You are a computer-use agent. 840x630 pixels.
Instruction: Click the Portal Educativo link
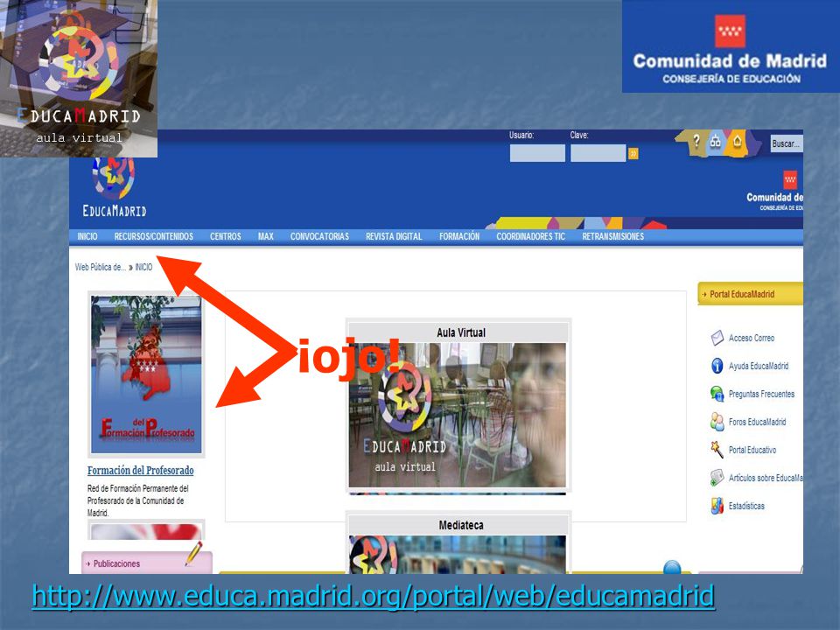752,450
